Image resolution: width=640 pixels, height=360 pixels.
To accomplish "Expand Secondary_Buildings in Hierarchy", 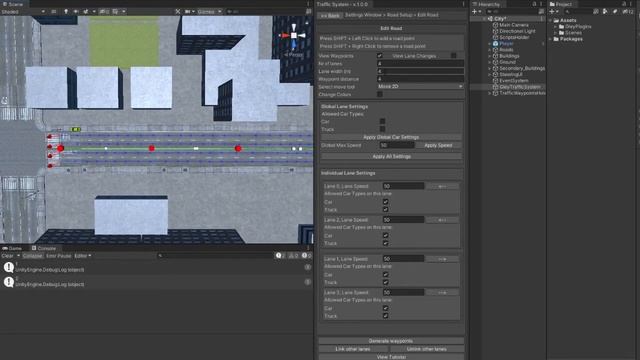I will (489, 68).
